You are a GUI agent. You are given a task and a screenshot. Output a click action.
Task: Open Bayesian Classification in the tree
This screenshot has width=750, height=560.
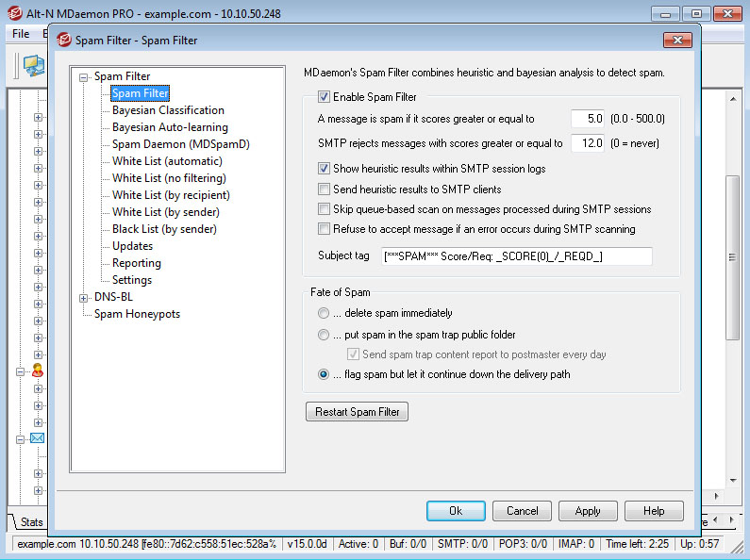pos(168,110)
